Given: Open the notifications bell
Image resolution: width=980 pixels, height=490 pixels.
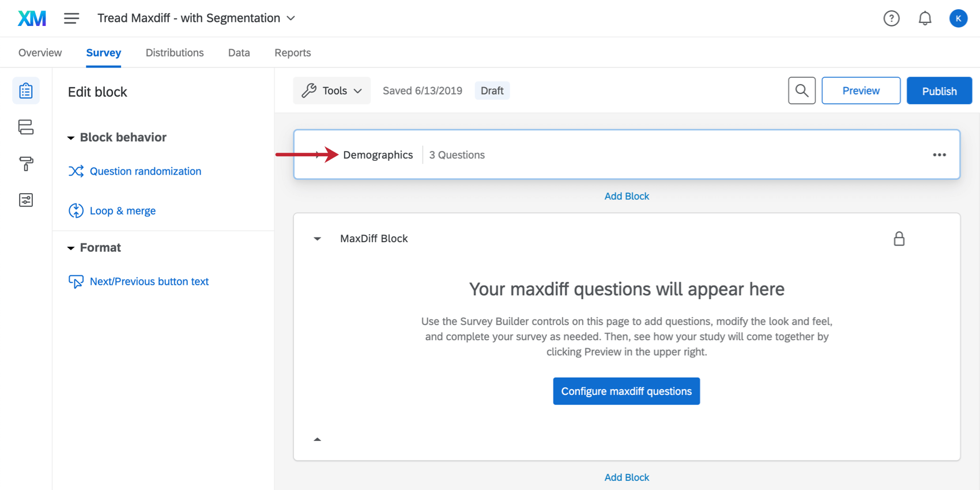Looking at the screenshot, I should [925, 18].
